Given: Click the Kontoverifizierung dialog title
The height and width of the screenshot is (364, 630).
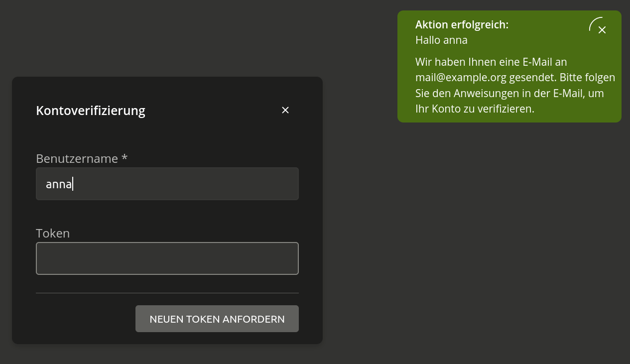Looking at the screenshot, I should [x=91, y=111].
